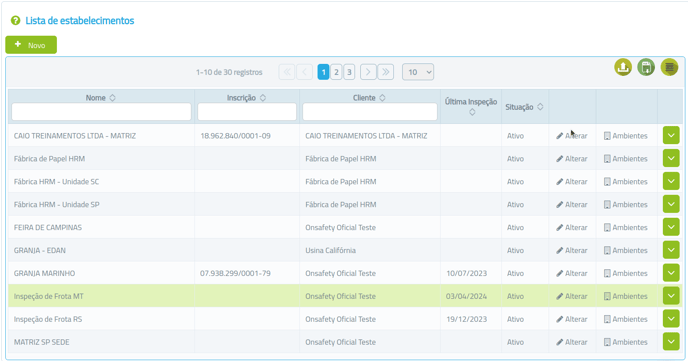The width and height of the screenshot is (688, 361).
Task: Open Ambientes for MATRIZ SP SEDE row
Action: (626, 342)
